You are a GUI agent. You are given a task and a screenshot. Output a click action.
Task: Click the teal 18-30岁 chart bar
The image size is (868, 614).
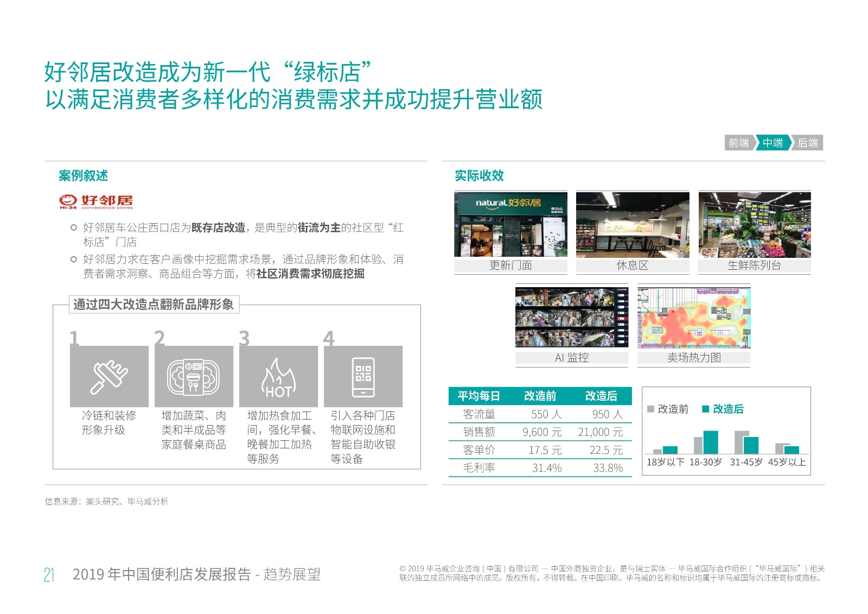point(711,442)
